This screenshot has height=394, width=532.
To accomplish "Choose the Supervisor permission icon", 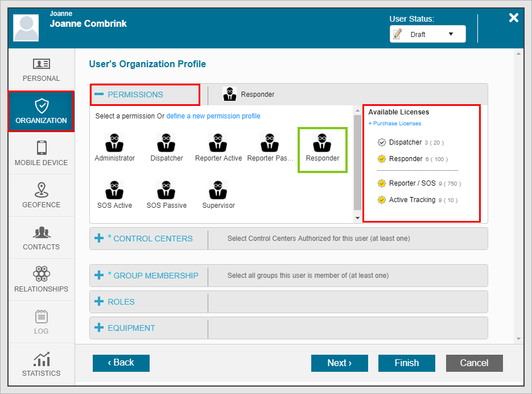I will click(218, 190).
